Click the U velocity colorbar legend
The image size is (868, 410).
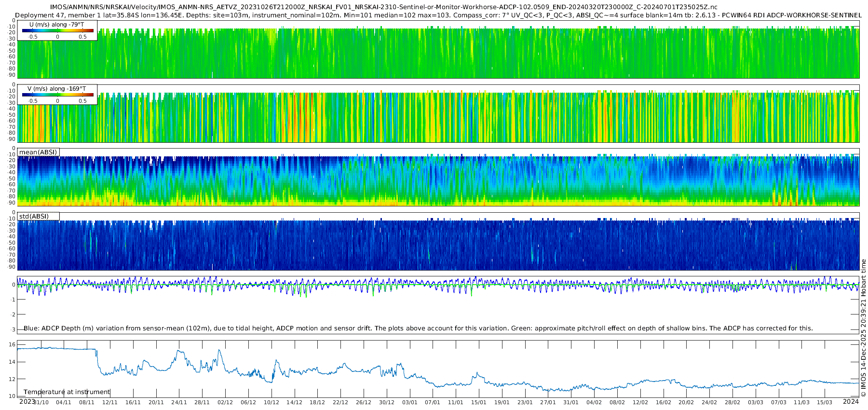pos(57,30)
